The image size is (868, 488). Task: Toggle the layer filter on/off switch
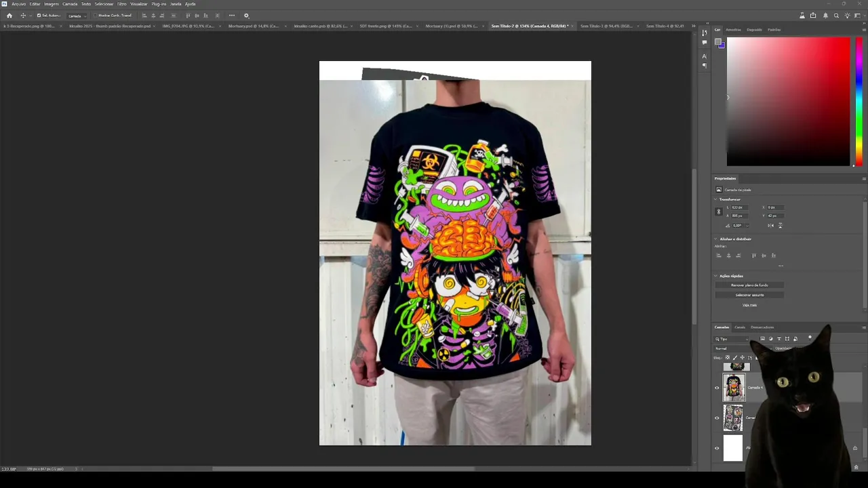click(x=810, y=338)
